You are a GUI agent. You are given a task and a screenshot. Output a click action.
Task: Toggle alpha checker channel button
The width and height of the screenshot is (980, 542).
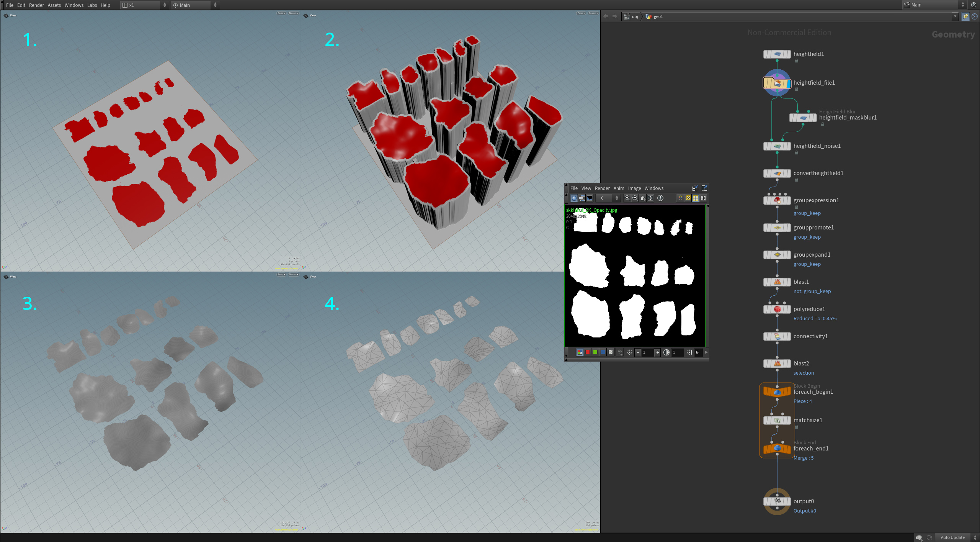tap(611, 352)
